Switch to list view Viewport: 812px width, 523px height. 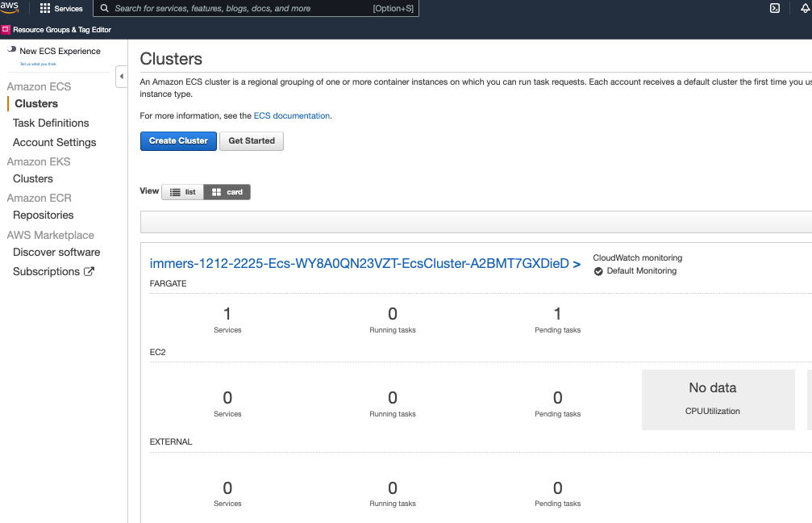pyautogui.click(x=183, y=192)
